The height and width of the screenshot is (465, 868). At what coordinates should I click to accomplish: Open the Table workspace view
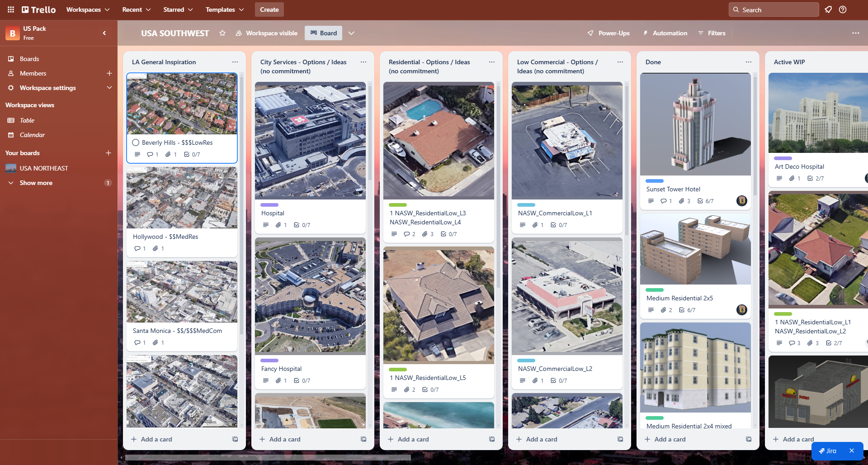point(27,120)
